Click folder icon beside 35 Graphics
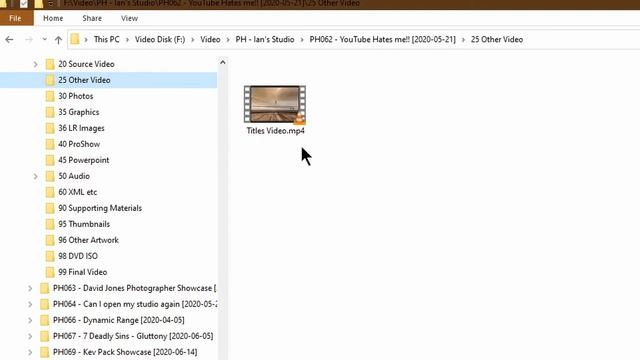The height and width of the screenshot is (360, 640). click(50, 112)
